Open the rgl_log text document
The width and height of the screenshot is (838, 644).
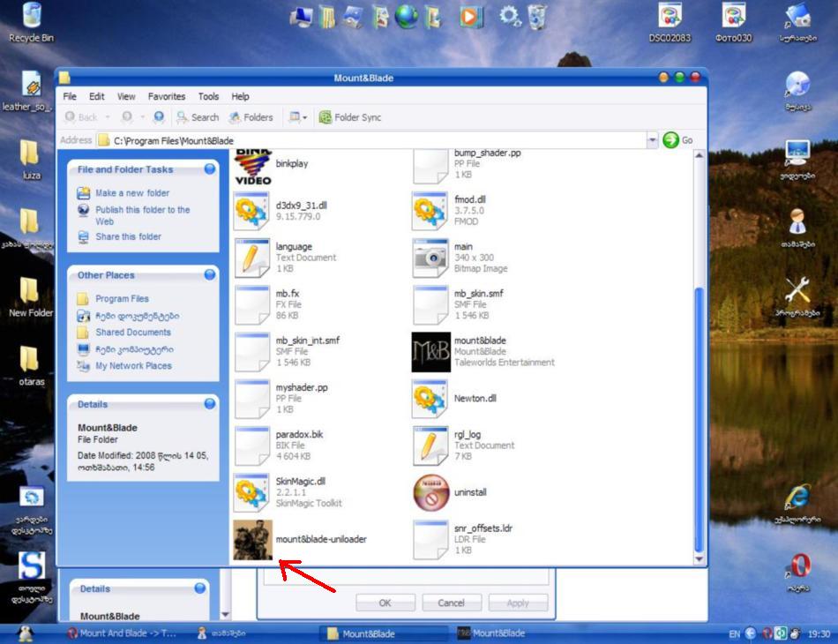click(430, 446)
